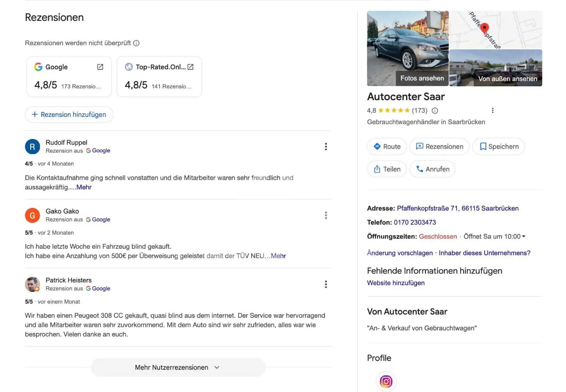Expand opening hours dropdown arrow
566x392 pixels.
524,236
